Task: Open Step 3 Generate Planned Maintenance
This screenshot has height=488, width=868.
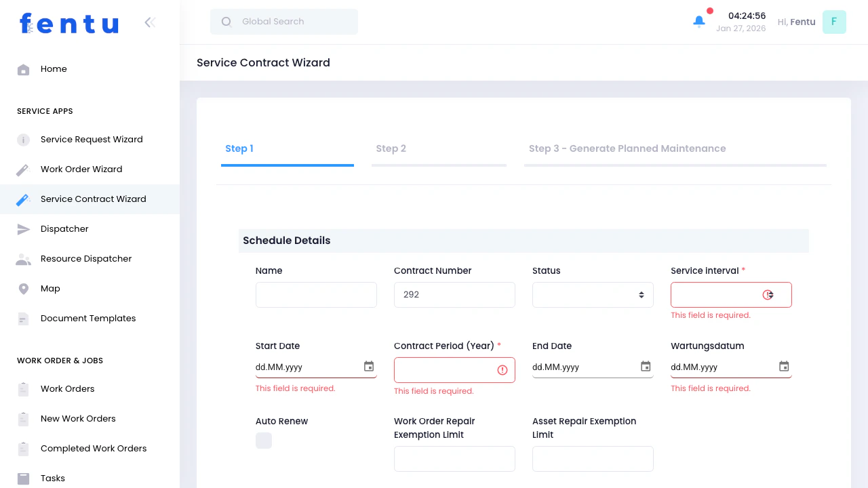Action: 627,148
